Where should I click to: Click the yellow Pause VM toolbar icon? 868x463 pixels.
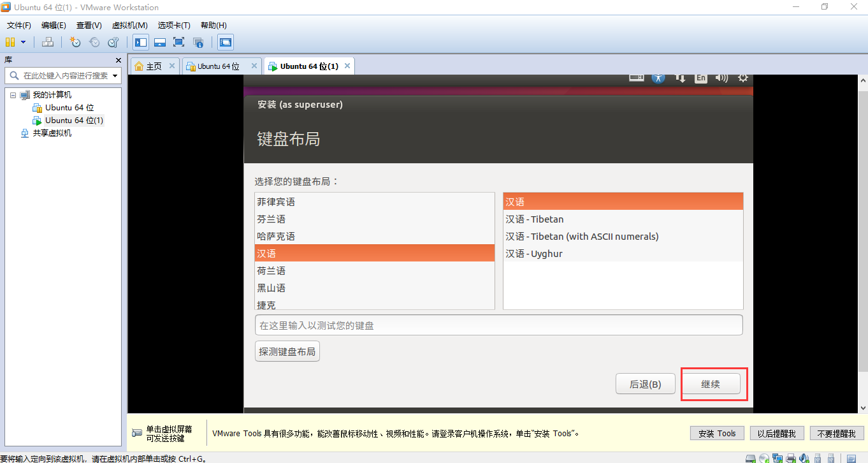(10, 42)
